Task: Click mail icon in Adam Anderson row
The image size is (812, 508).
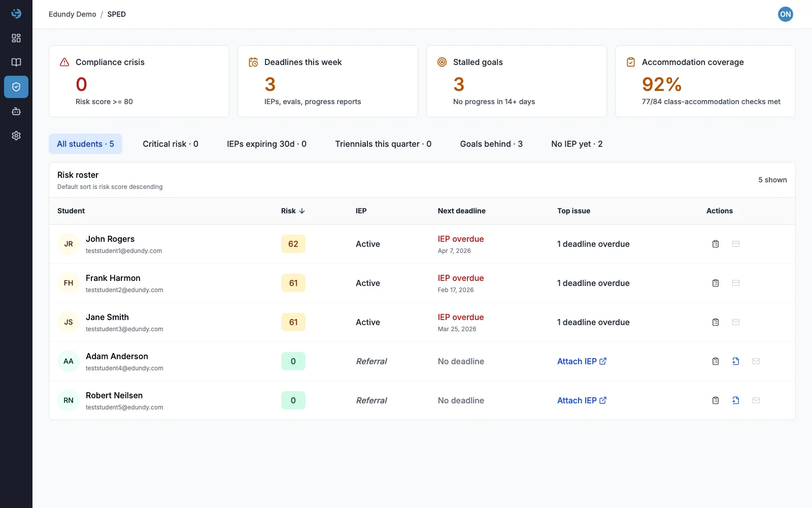Action: click(x=756, y=361)
